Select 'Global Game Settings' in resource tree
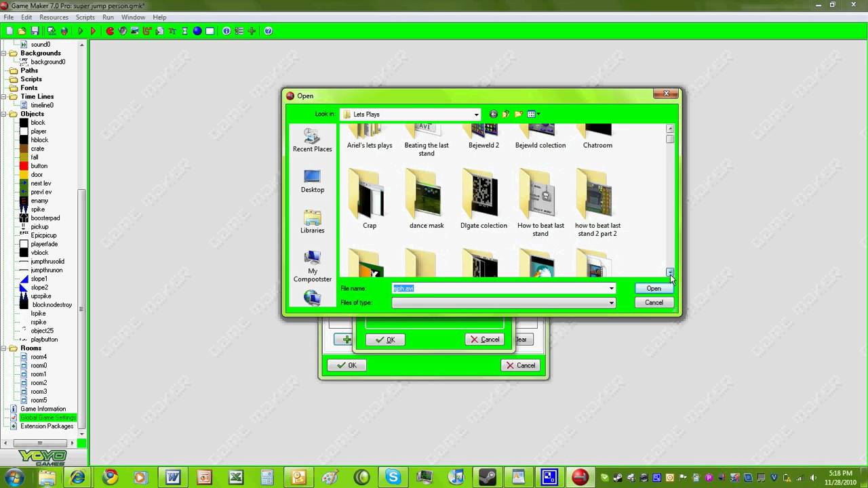 pos(47,418)
